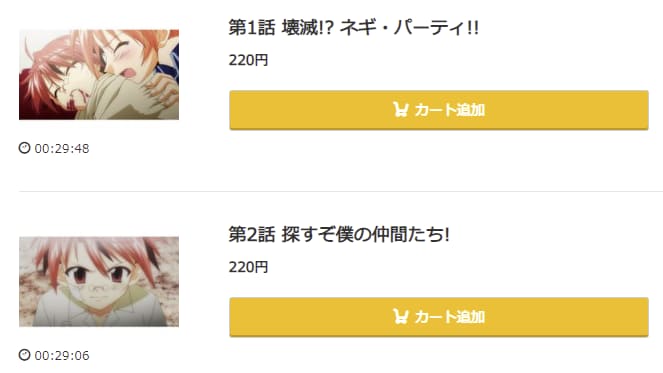Click the clock icon beside 00:29:06
The width and height of the screenshot is (663, 373).
coord(25,355)
